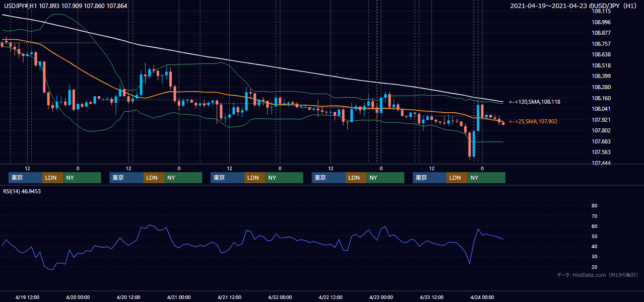Click the RSI axis level 80
This screenshot has width=644, height=302.
pyautogui.click(x=594, y=206)
